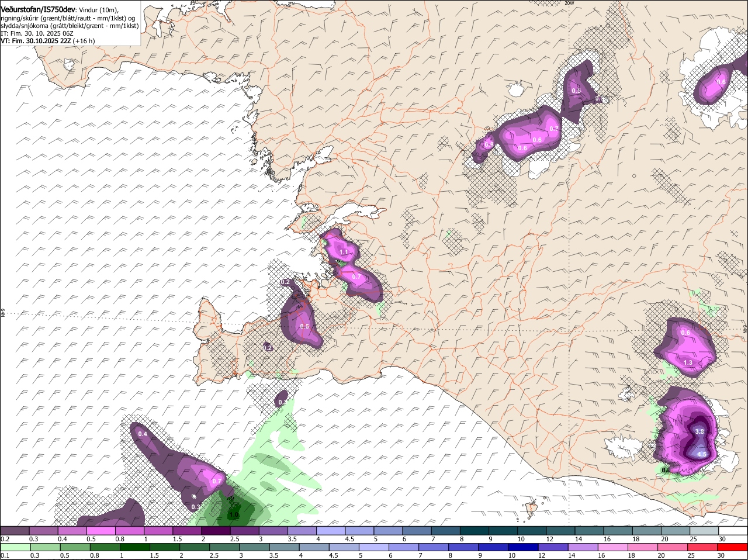Click the 0.6 value directly above the 1.3 label

[685, 333]
